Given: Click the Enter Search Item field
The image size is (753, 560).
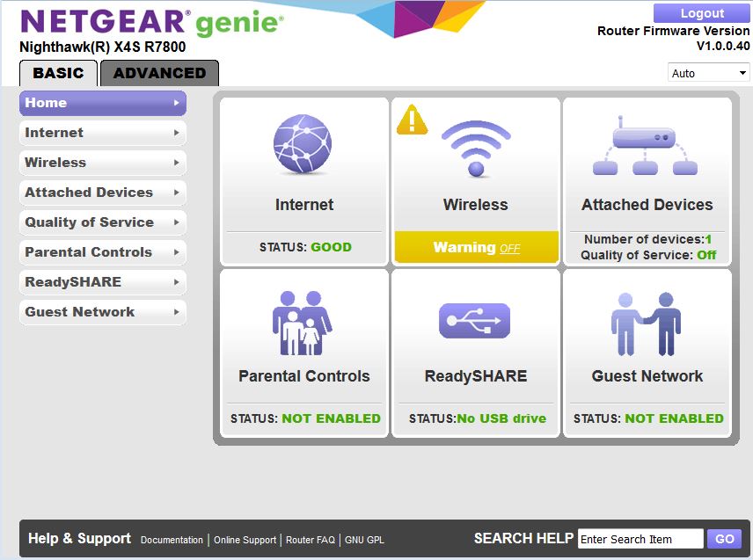Looking at the screenshot, I should 640,539.
